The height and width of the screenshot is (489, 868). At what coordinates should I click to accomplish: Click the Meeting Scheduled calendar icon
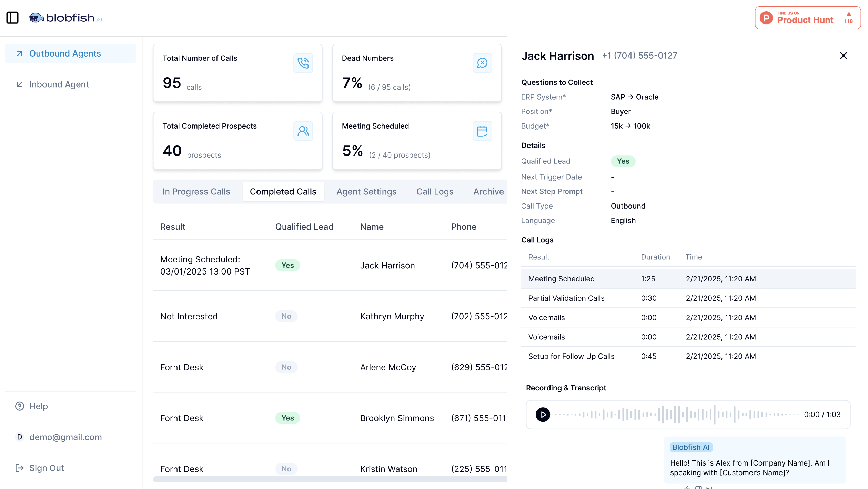point(482,131)
